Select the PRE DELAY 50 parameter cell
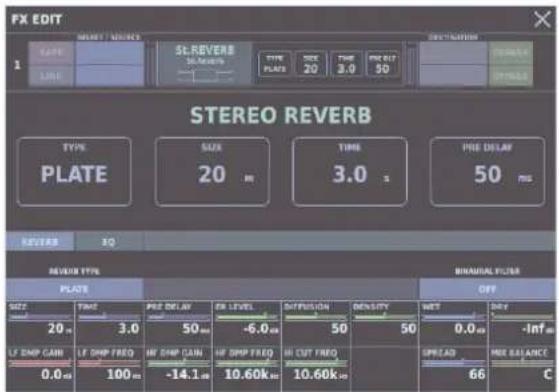The height and width of the screenshot is (392, 559). click(x=178, y=323)
